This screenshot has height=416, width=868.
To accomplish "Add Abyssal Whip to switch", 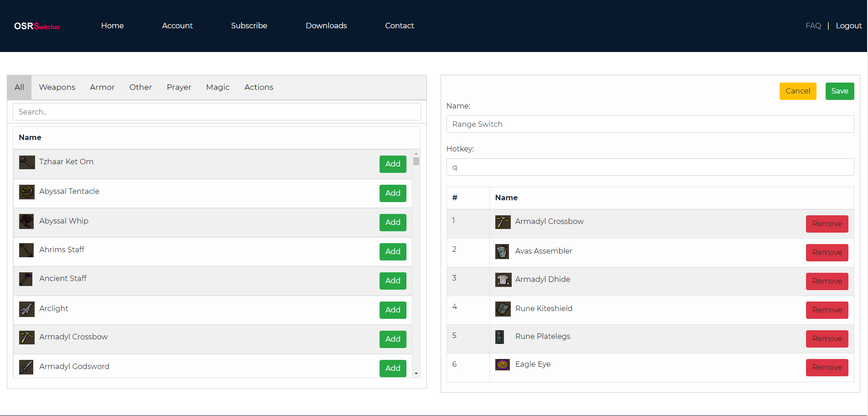I will point(393,223).
